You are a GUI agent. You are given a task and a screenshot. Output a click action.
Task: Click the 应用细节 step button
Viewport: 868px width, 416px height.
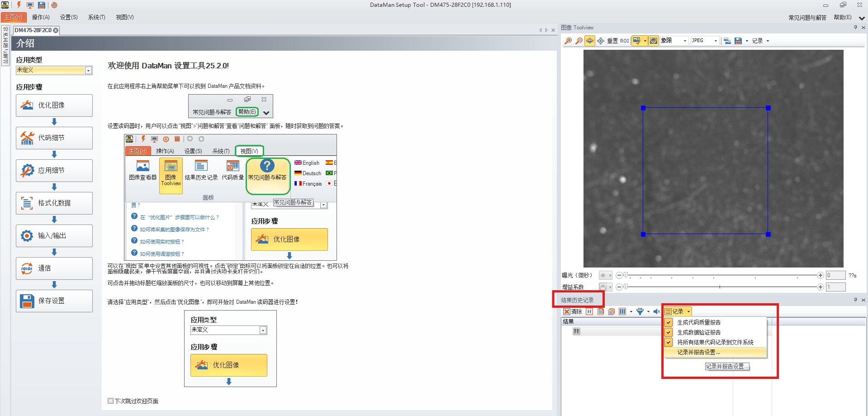click(x=54, y=170)
